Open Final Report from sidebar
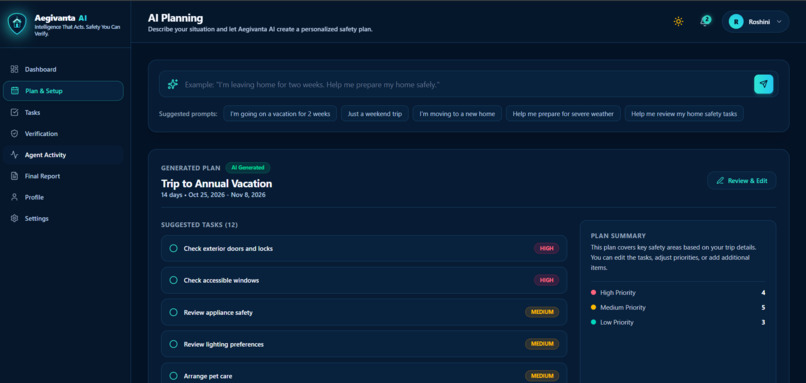The width and height of the screenshot is (806, 383). pyautogui.click(x=63, y=176)
